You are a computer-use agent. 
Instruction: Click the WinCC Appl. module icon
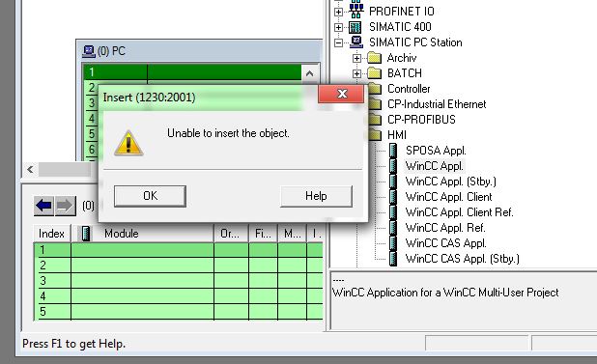[393, 166]
